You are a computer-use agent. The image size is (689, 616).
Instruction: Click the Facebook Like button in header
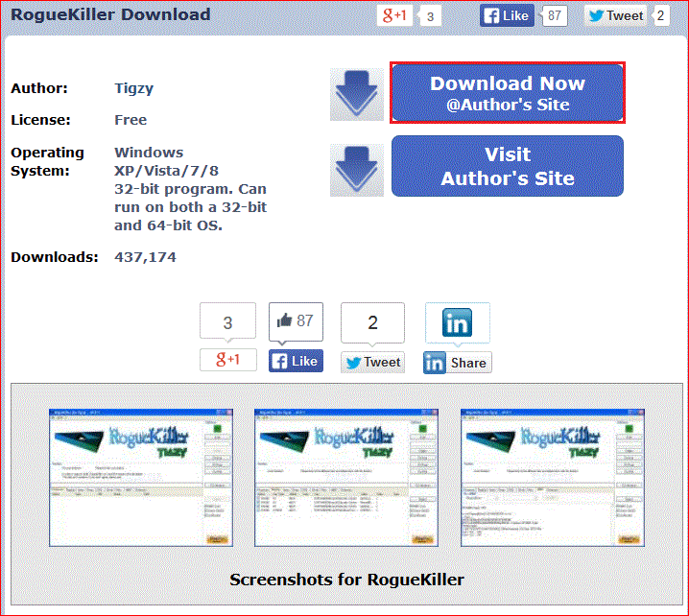(x=507, y=15)
